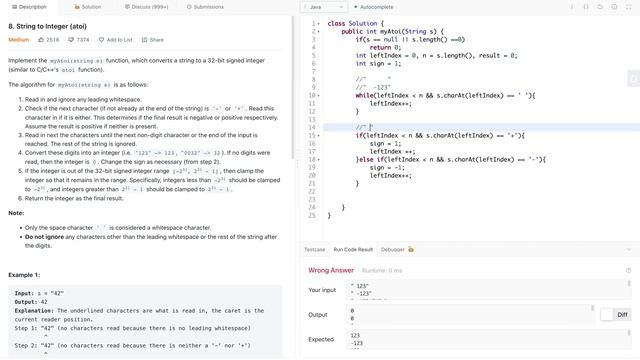Image resolution: width=640 pixels, height=360 pixels.
Task: Open the Solution tab
Action: [87, 7]
